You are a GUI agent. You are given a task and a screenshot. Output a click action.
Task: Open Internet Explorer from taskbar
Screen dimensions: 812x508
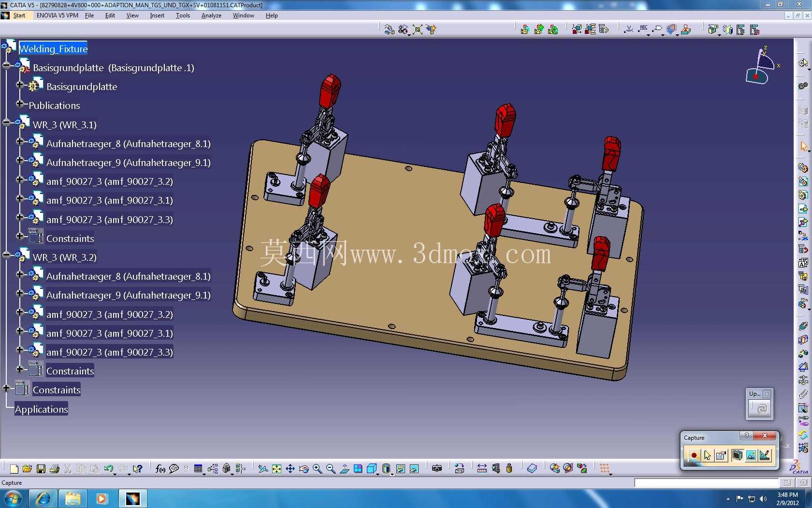click(x=43, y=498)
